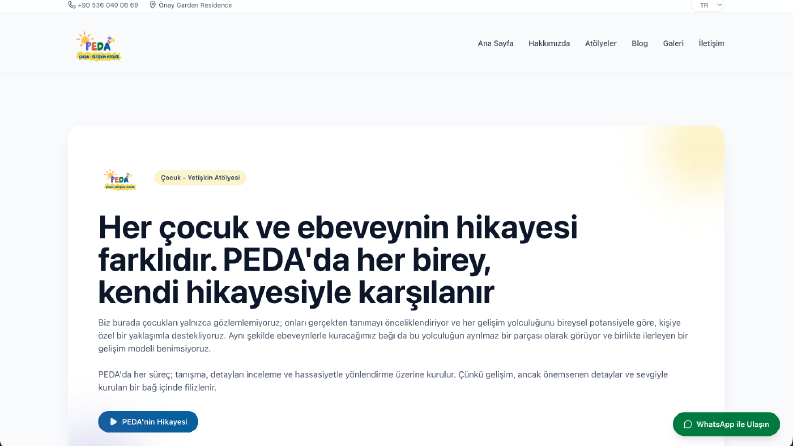Click the Önay Garden Residence address
The width and height of the screenshot is (793, 446).
coord(195,5)
